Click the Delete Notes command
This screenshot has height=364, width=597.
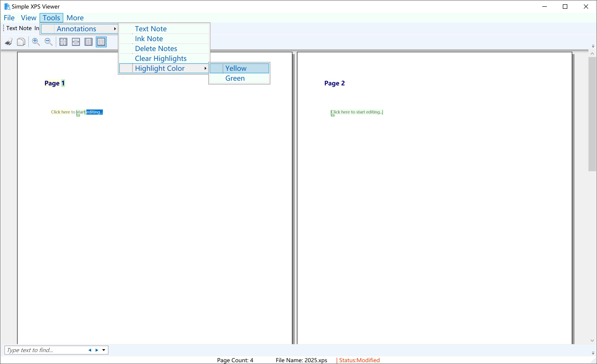(x=156, y=48)
